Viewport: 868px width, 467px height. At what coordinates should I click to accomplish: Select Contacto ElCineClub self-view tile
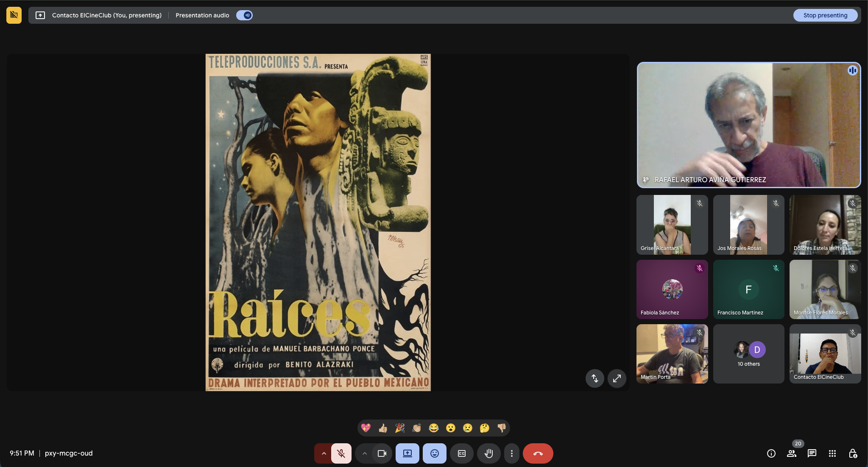click(x=825, y=354)
